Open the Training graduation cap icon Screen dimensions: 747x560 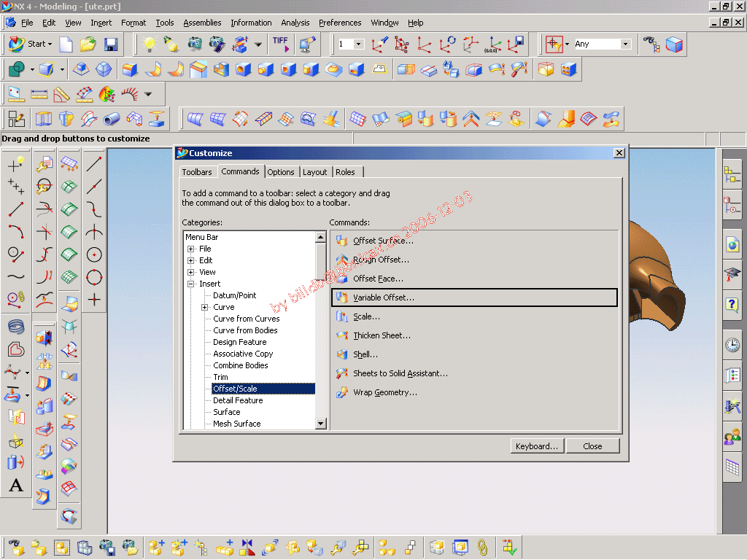[732, 274]
